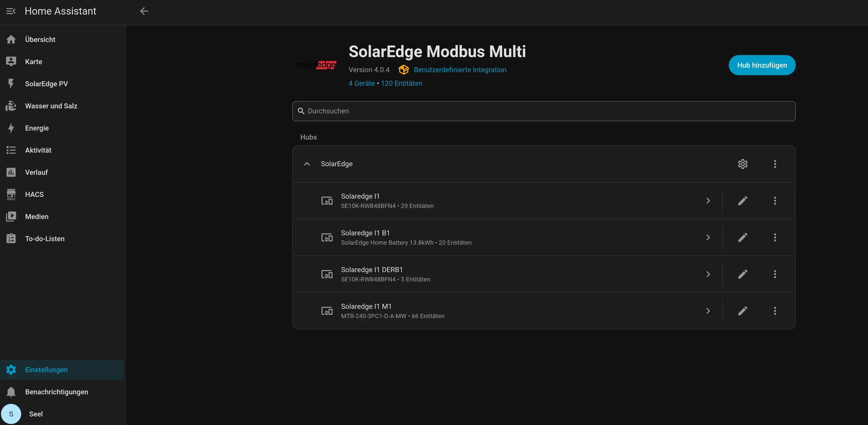Viewport: 868px width, 425px height.
Task: Open Karte in the sidebar
Action: pyautogui.click(x=62, y=62)
